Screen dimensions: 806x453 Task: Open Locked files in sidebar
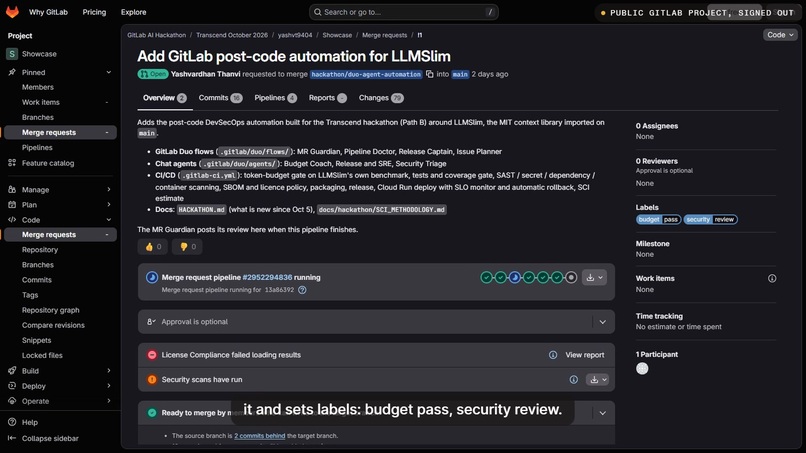42,355
